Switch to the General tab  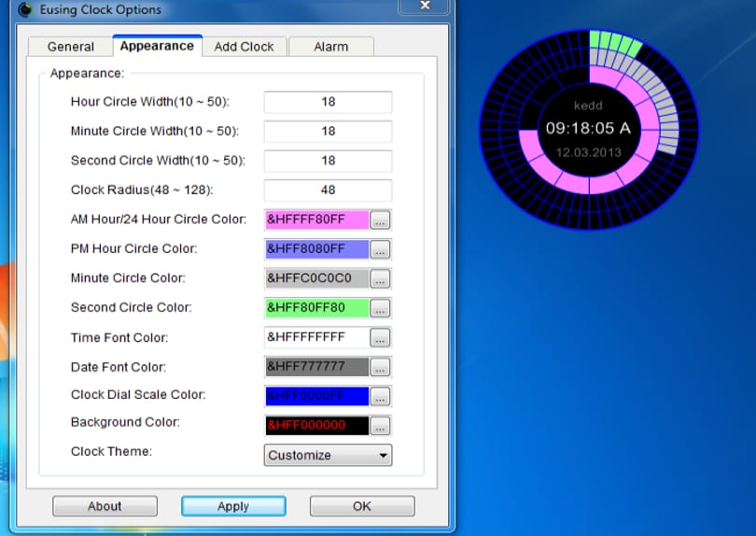70,47
